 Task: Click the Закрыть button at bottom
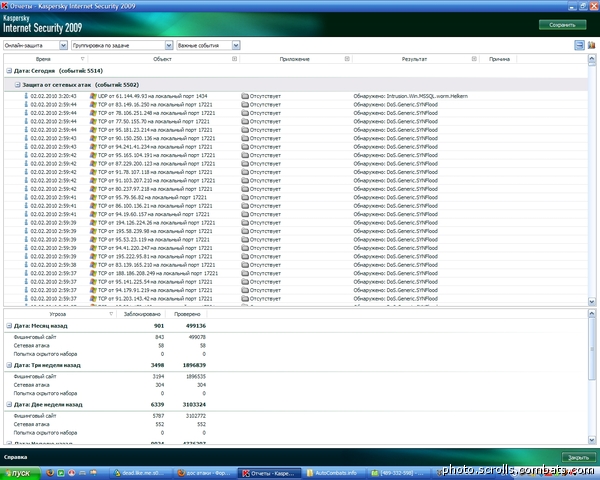tap(578, 457)
